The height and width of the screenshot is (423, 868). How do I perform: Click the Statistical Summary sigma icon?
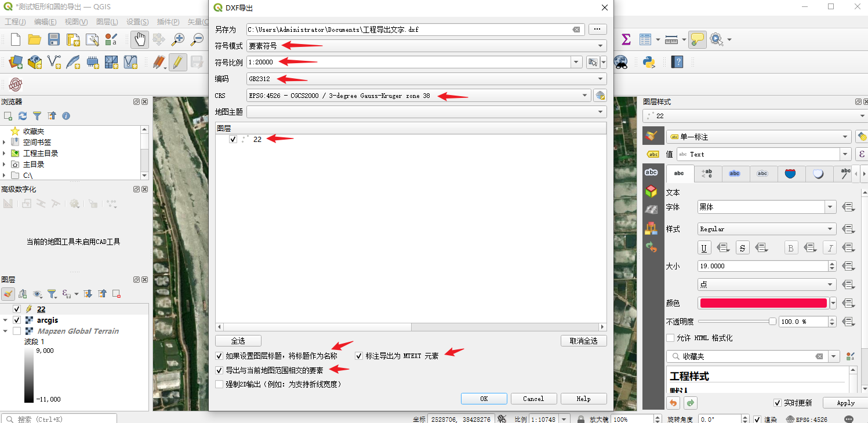click(x=626, y=39)
